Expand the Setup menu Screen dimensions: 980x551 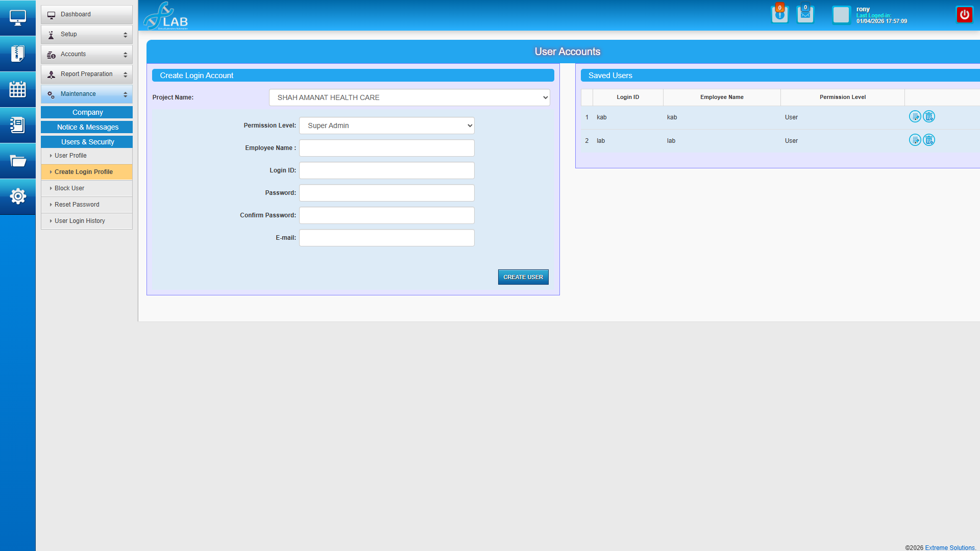click(x=86, y=34)
